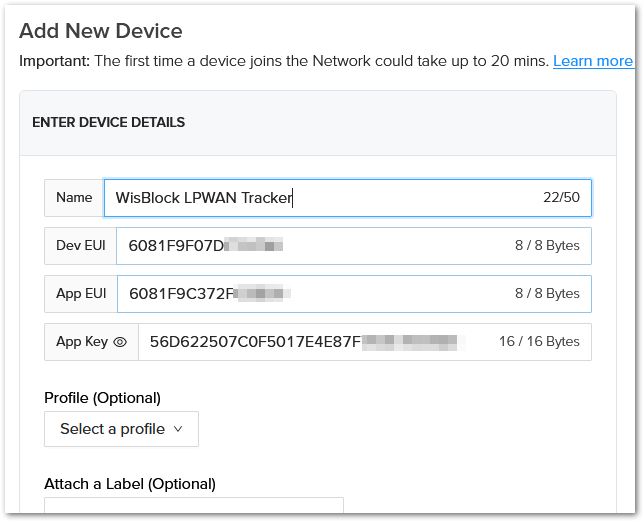Open the Learn more link
644x522 pixels.
(x=592, y=61)
